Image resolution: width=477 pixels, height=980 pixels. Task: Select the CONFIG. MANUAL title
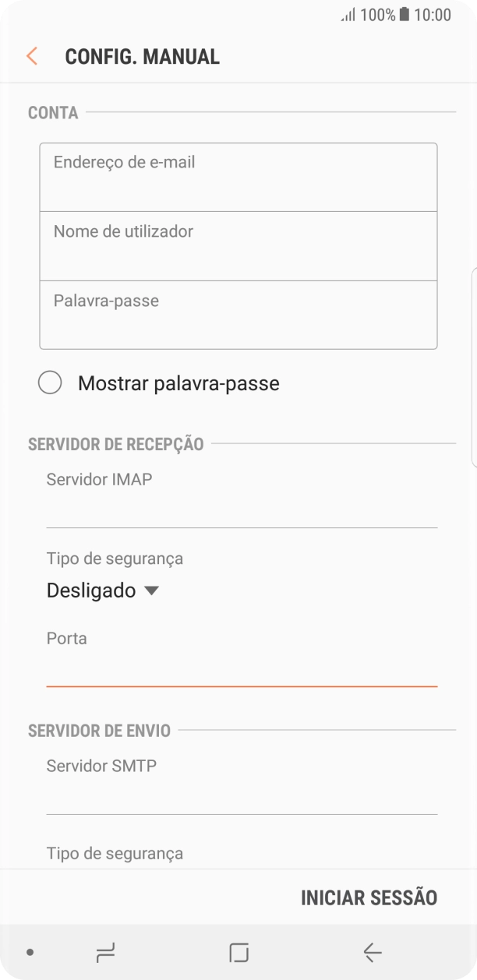point(143,56)
